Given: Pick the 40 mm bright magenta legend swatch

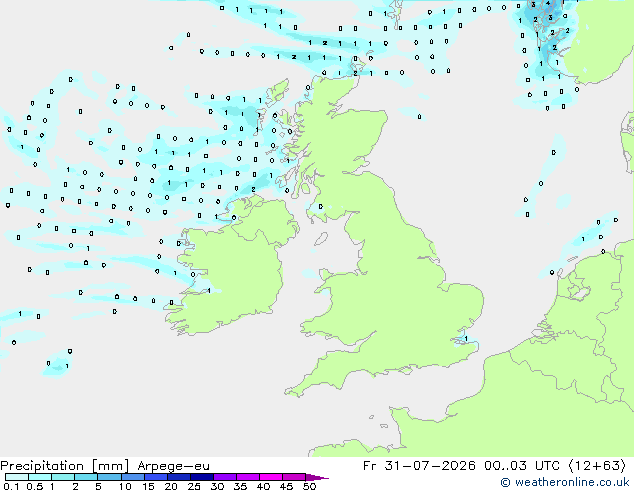Looking at the screenshot, I should 271,477.
